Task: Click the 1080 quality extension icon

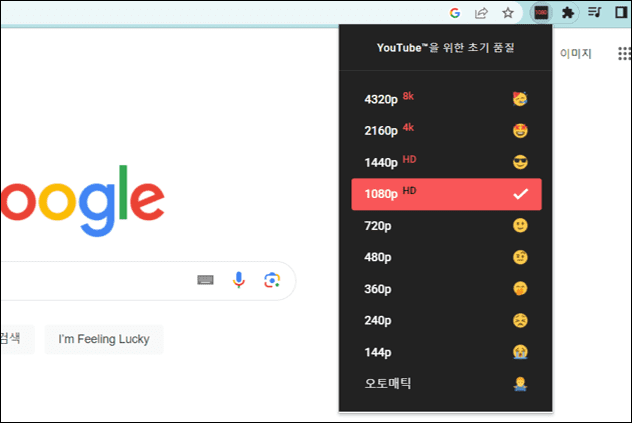Action: (x=541, y=13)
